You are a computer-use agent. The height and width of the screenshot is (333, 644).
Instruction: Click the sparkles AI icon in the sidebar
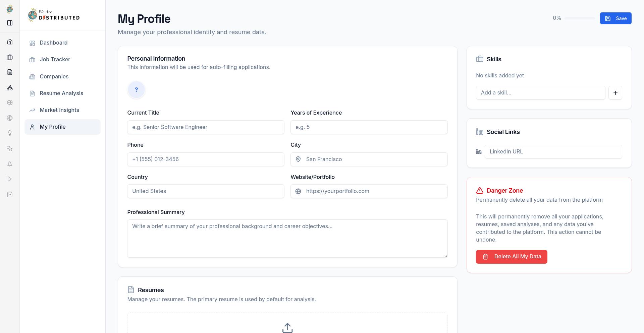click(10, 148)
